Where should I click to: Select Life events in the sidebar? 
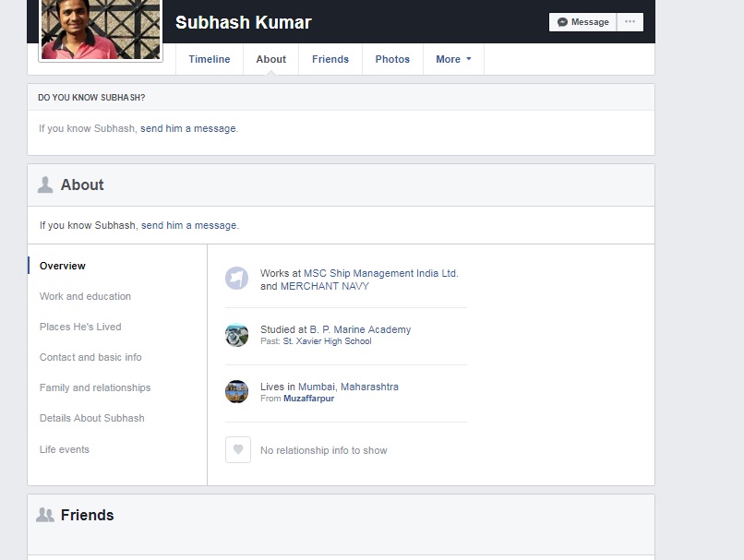pos(65,449)
